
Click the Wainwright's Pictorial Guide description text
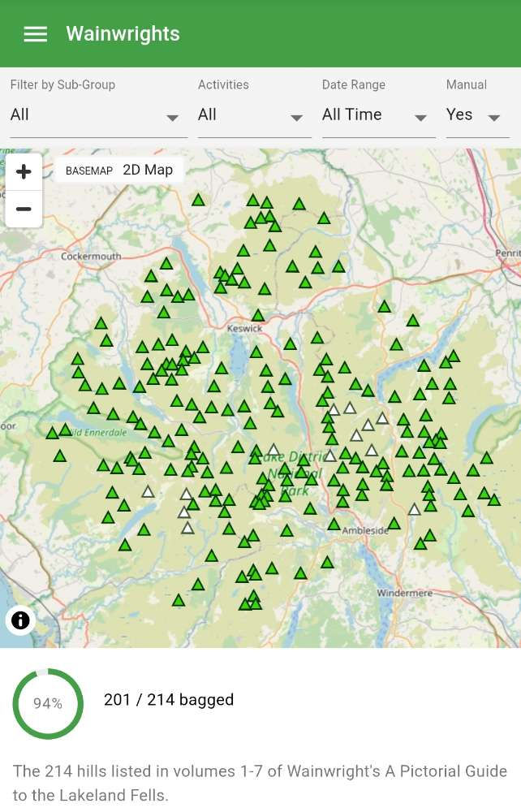260,783
